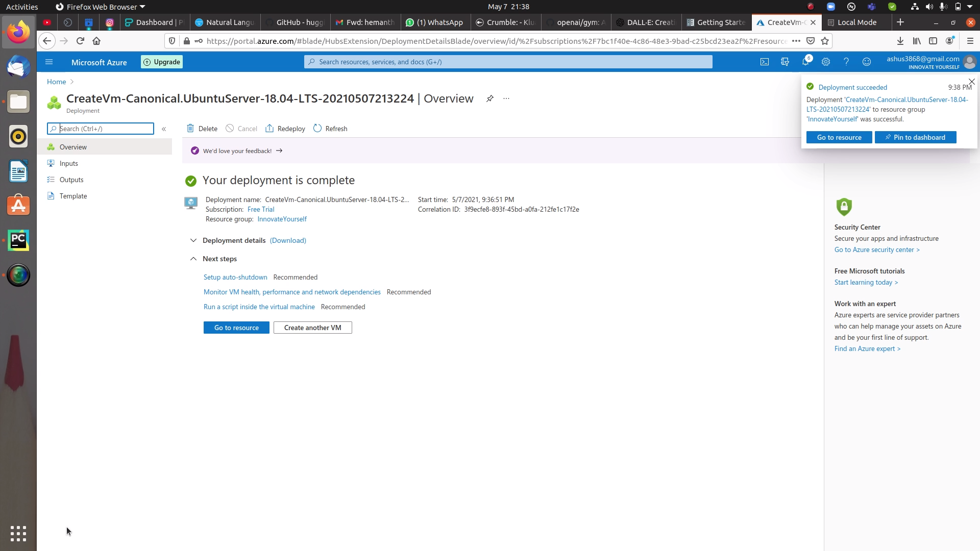Open the Azure notifications bell
Image resolution: width=980 pixels, height=551 pixels.
805,62
